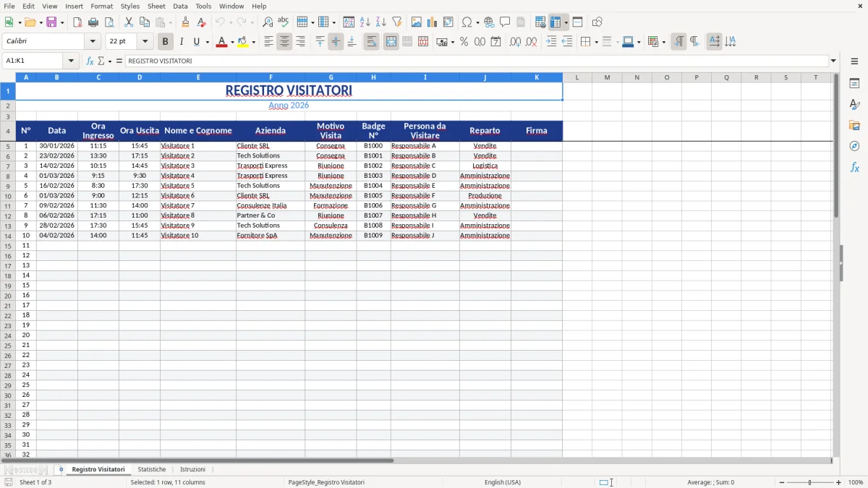
Task: Switch to the Statistiche sheet tab
Action: 152,468
